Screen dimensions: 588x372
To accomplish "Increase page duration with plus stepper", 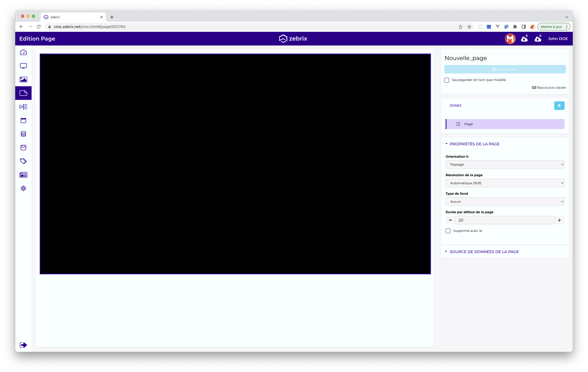I will [559, 220].
